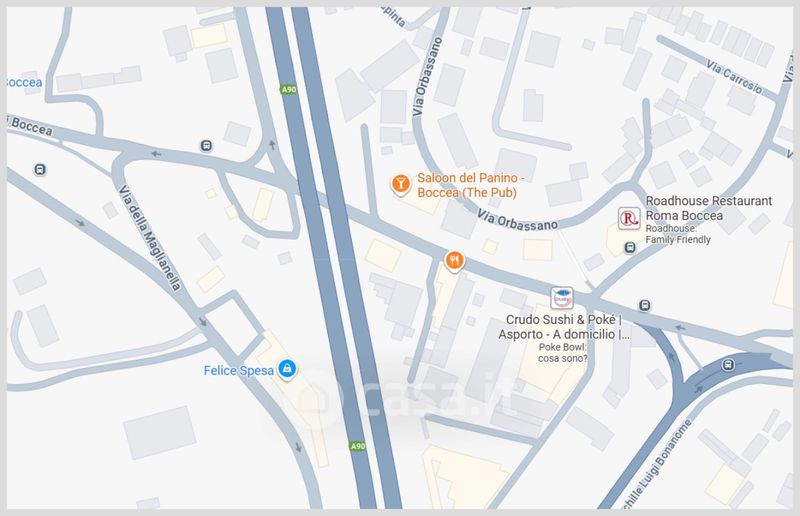Click the Saloon del Panino cocktail marker
800x516 pixels.
pyautogui.click(x=401, y=184)
